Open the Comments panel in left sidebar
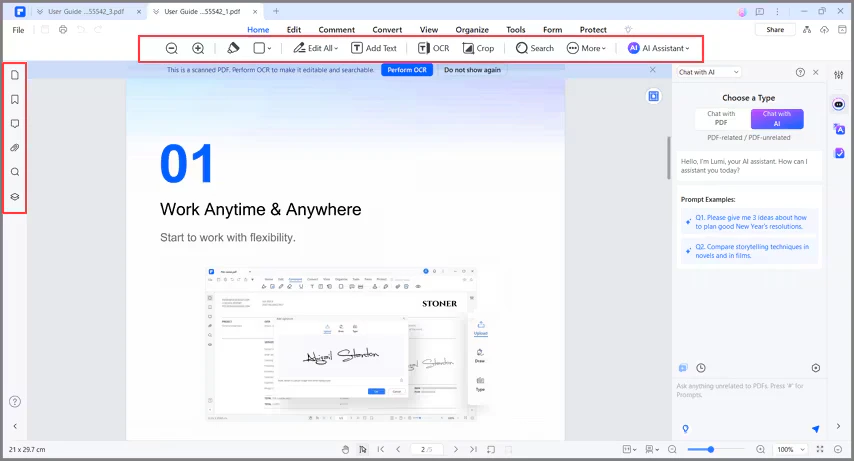Image resolution: width=854 pixels, height=461 pixels. click(x=15, y=124)
